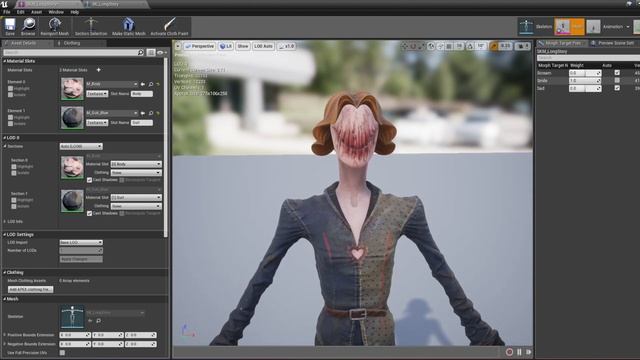Open the view options eye dropdown
640x360 pixels.
(x=161, y=52)
